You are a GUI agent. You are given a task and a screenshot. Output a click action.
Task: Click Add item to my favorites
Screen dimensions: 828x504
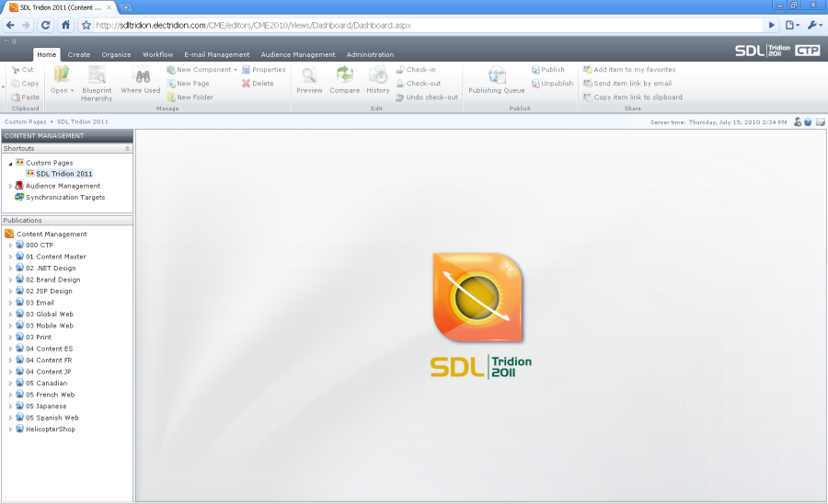(x=629, y=70)
